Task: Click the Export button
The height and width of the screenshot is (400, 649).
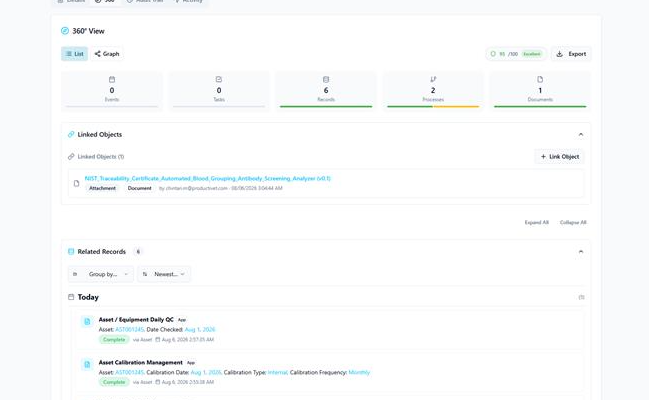Action: point(571,54)
